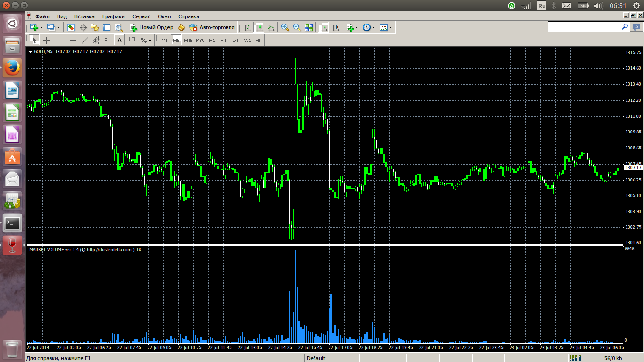Select the trendline drawing tool
Viewport: 644px width, 362px height.
(85, 40)
